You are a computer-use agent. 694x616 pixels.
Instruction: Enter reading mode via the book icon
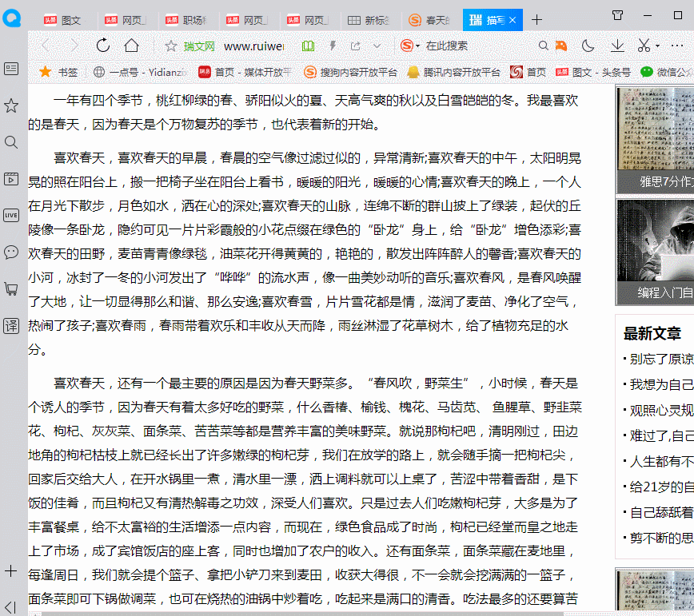coord(308,46)
